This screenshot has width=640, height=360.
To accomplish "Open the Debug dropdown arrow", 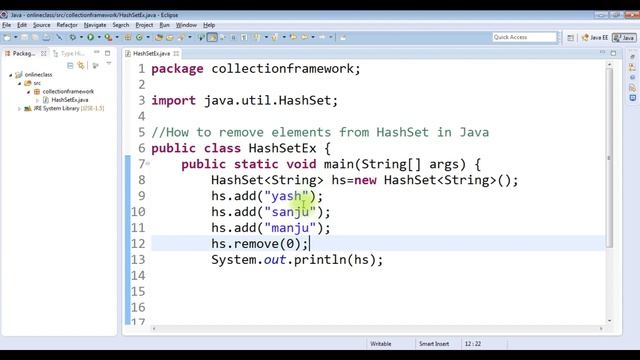I will coord(82,38).
